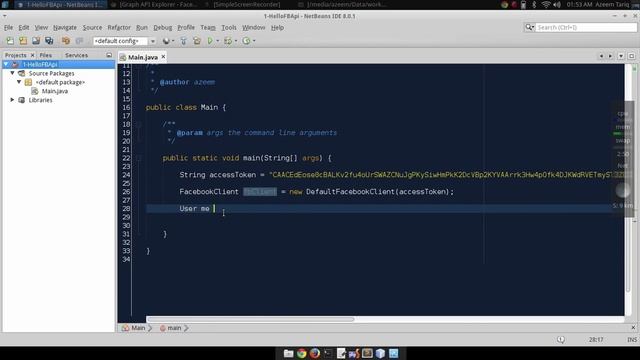Show the open documents list arrow

[x=621, y=56]
